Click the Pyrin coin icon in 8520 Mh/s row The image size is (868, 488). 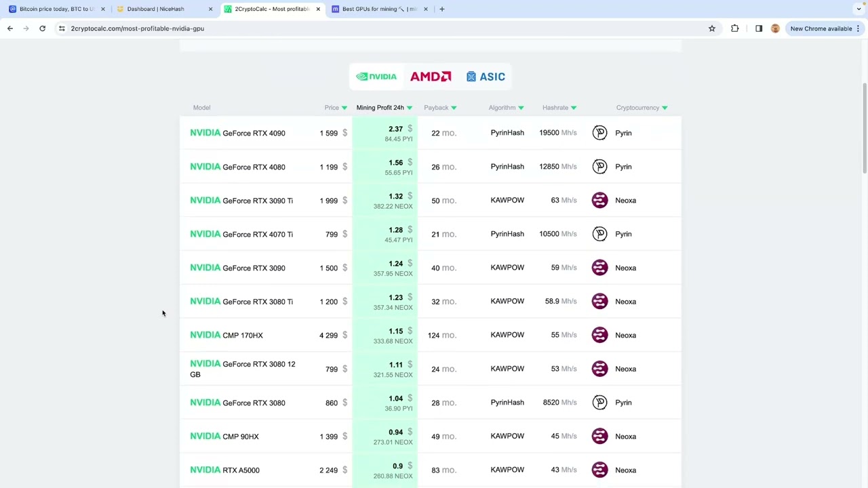(x=599, y=403)
